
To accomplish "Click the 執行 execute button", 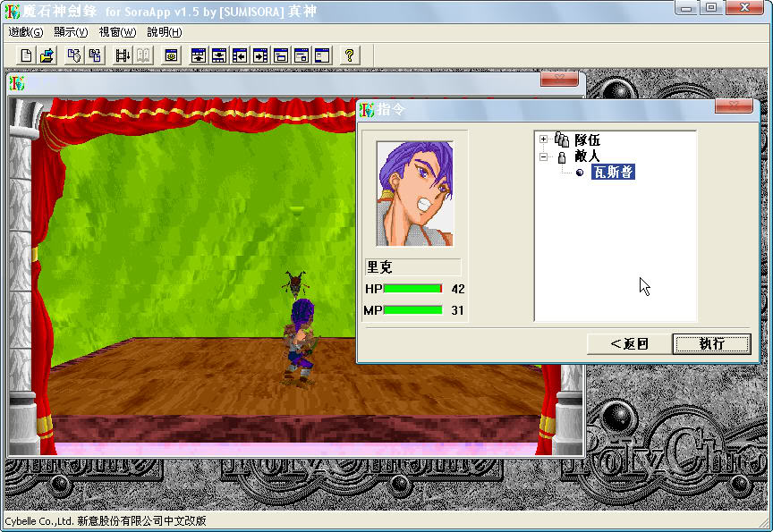I will click(712, 344).
